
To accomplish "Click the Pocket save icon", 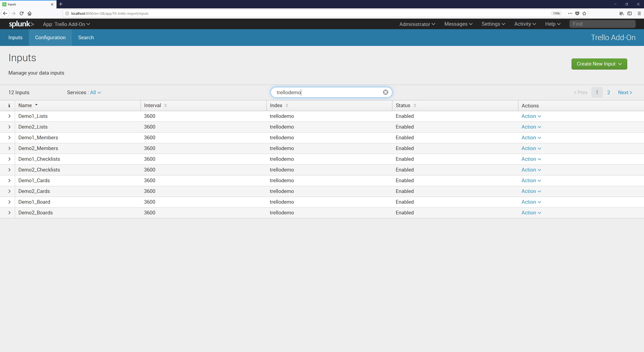I will pyautogui.click(x=577, y=13).
